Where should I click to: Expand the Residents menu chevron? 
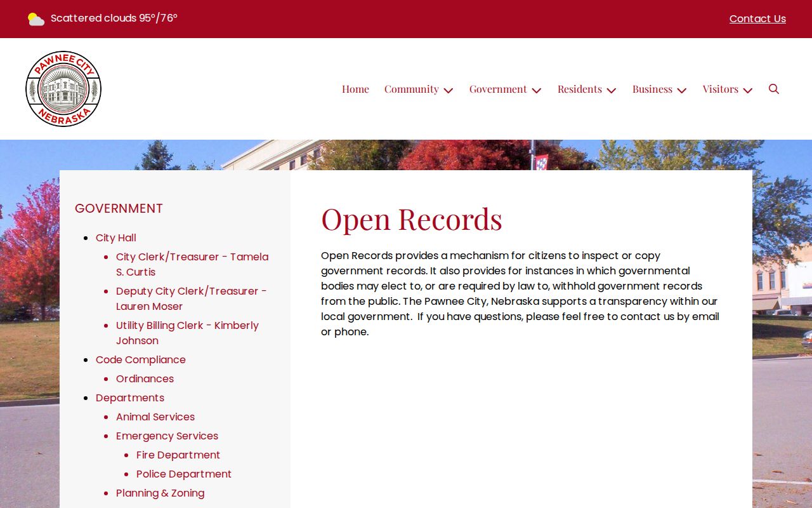click(x=612, y=90)
